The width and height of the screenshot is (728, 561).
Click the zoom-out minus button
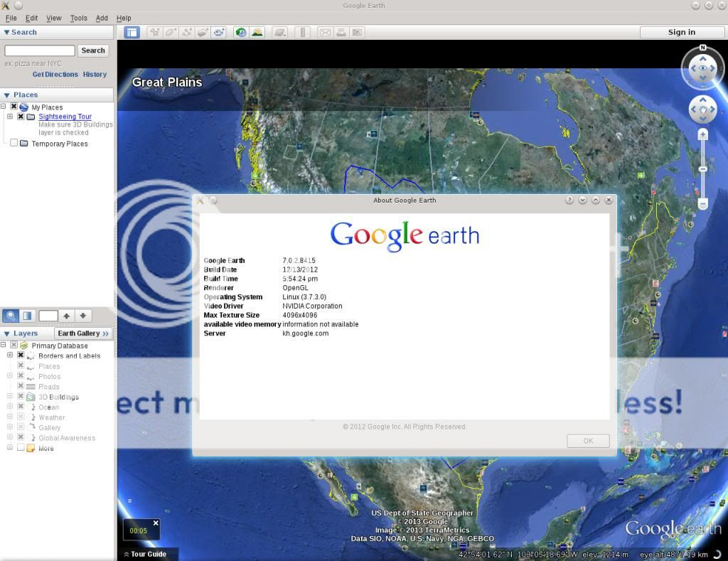pos(703,203)
